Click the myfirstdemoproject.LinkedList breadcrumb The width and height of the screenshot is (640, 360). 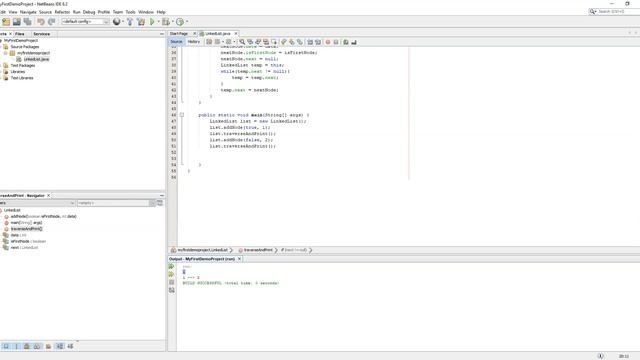(x=203, y=250)
